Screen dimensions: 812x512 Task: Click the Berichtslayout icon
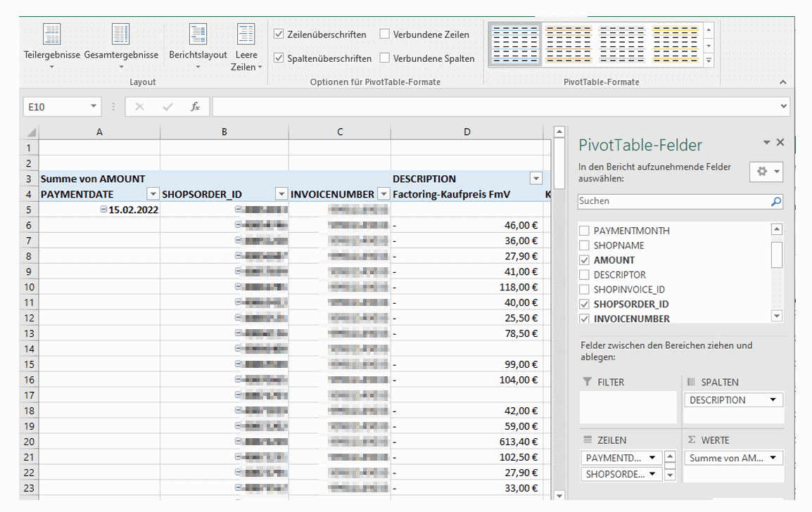tap(199, 34)
